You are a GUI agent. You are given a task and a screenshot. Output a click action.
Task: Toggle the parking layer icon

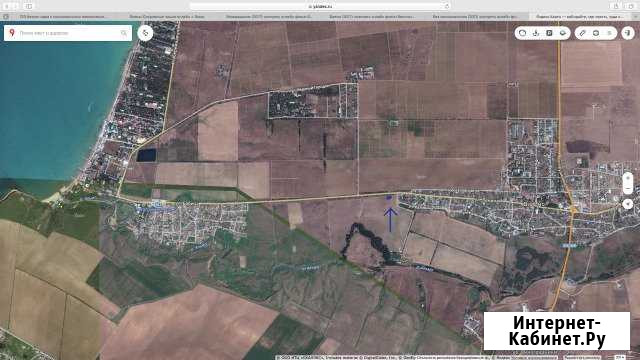tap(549, 33)
